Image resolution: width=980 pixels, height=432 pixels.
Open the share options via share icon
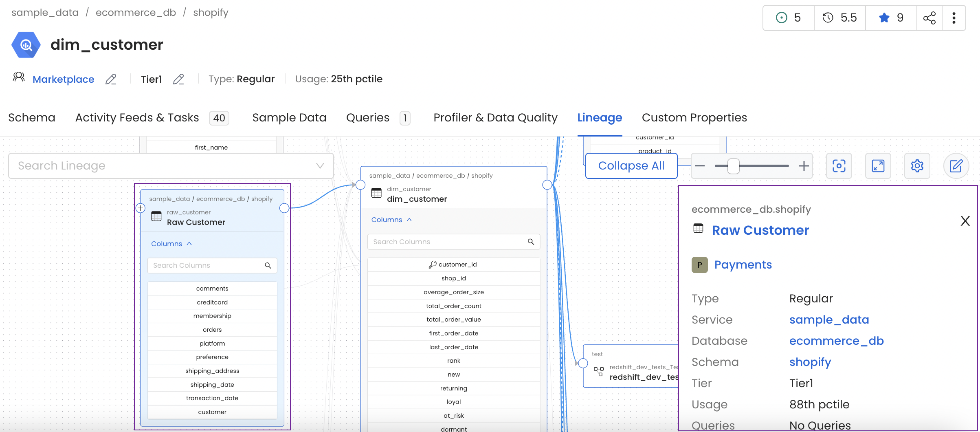929,18
